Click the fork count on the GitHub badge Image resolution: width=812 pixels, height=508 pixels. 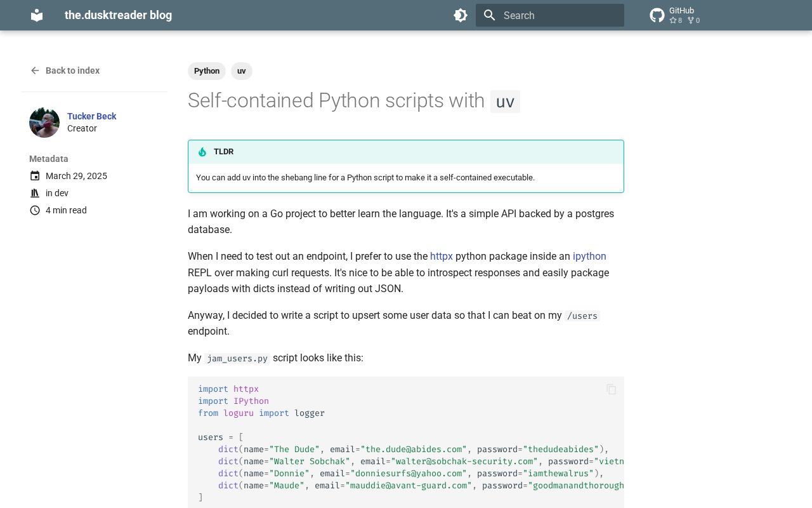[693, 20]
